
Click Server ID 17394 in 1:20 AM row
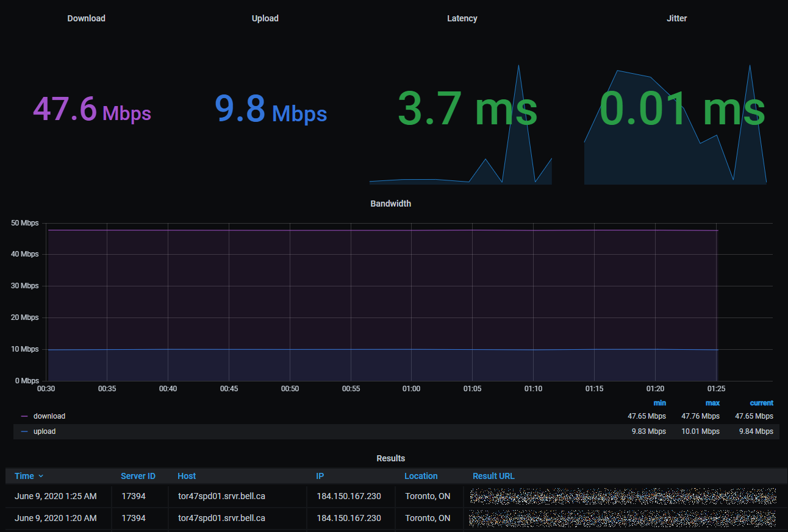[x=134, y=518]
